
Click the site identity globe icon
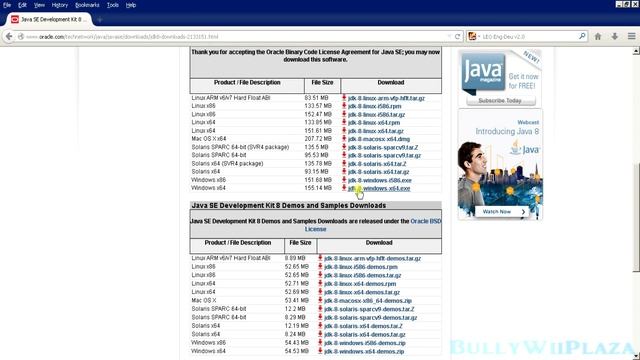point(21,36)
